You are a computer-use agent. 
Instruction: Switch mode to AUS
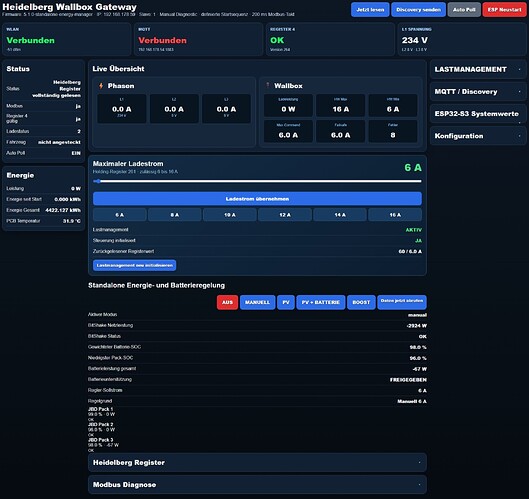227,302
